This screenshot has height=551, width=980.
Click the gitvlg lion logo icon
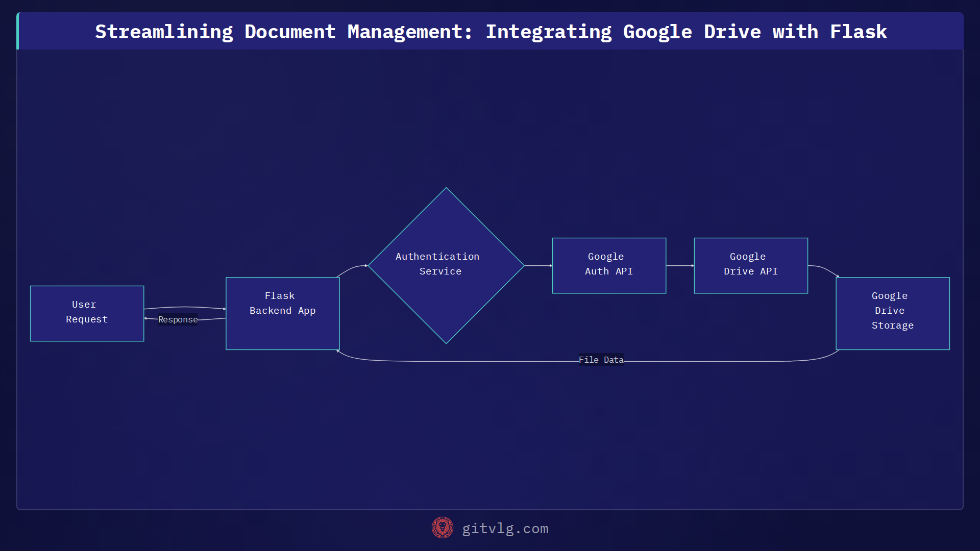443,528
